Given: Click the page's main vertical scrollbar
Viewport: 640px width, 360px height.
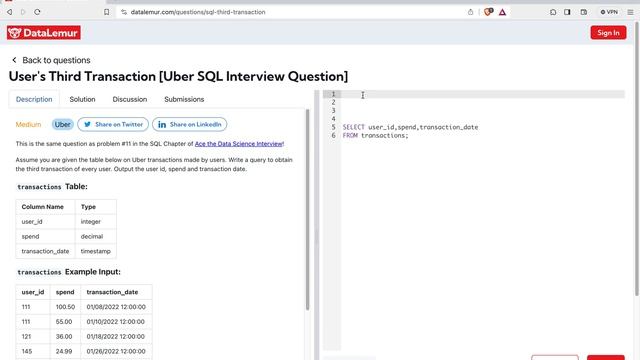Looking at the screenshot, I should coord(636,159).
